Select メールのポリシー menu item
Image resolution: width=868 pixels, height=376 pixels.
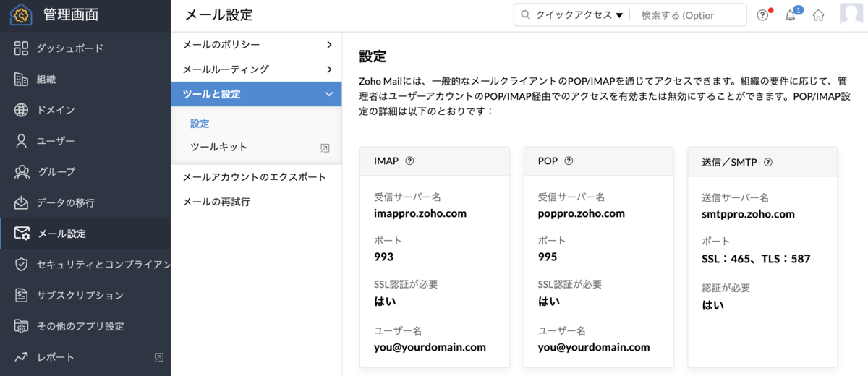[x=256, y=45]
